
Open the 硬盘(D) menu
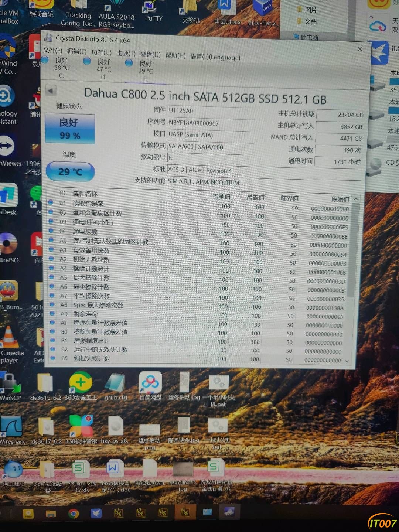point(150,54)
